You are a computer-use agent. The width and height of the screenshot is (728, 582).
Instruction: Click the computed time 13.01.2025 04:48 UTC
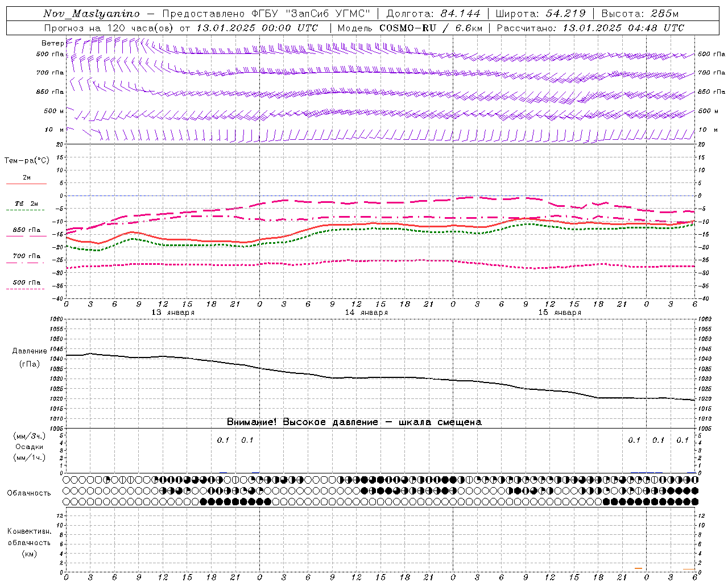coord(623,28)
